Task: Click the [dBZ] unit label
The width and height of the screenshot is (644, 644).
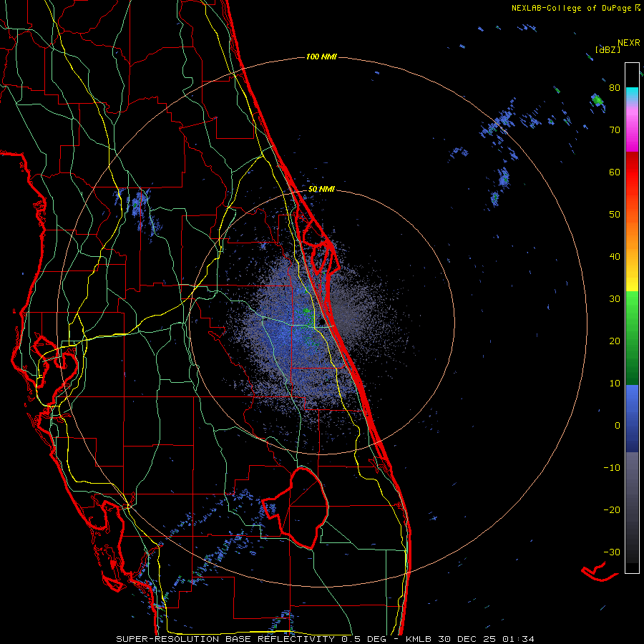Action: 608,49
